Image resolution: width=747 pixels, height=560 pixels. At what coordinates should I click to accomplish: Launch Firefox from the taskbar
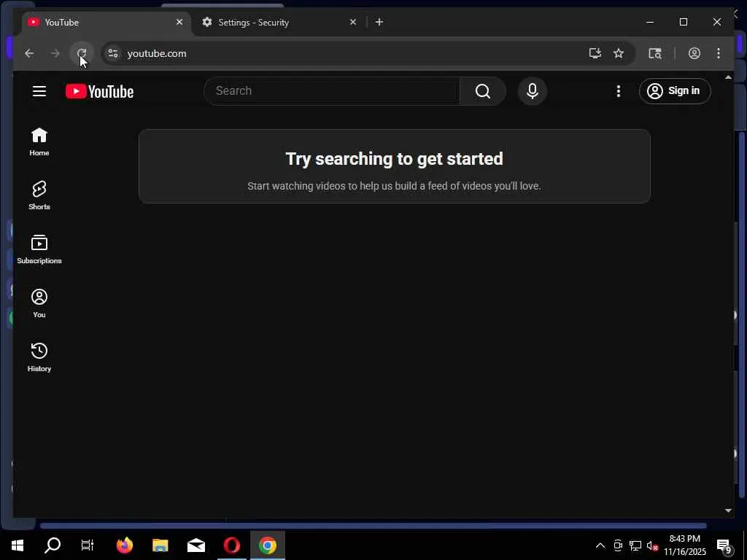click(x=124, y=545)
